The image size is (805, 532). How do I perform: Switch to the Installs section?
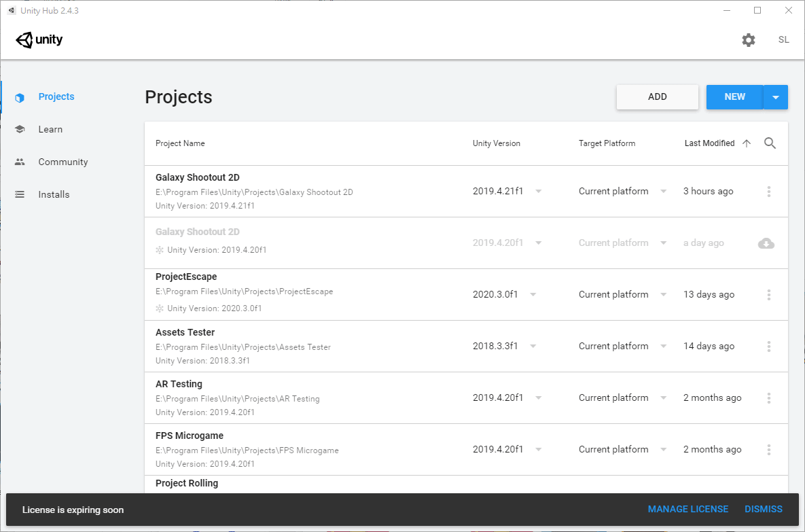coord(54,194)
